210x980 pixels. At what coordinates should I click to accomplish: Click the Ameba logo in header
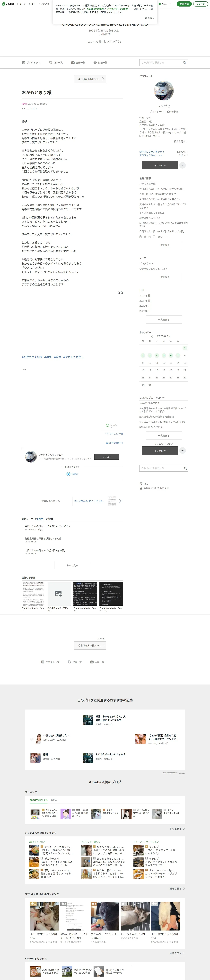[8, 4]
